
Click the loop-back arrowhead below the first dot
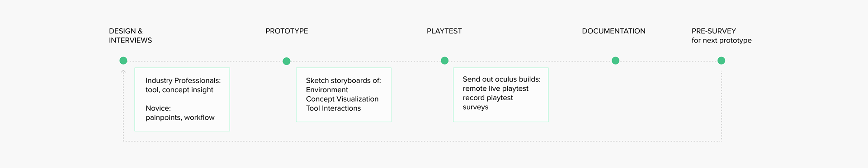click(x=123, y=71)
